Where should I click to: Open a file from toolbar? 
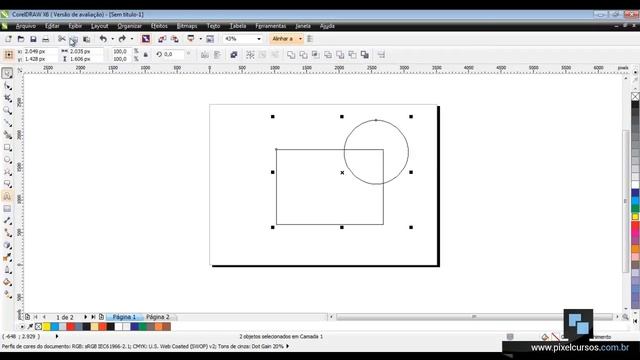pyautogui.click(x=21, y=39)
